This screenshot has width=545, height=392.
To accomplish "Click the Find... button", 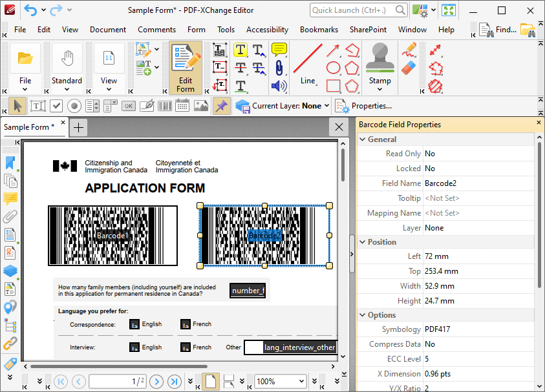I will 498,30.
